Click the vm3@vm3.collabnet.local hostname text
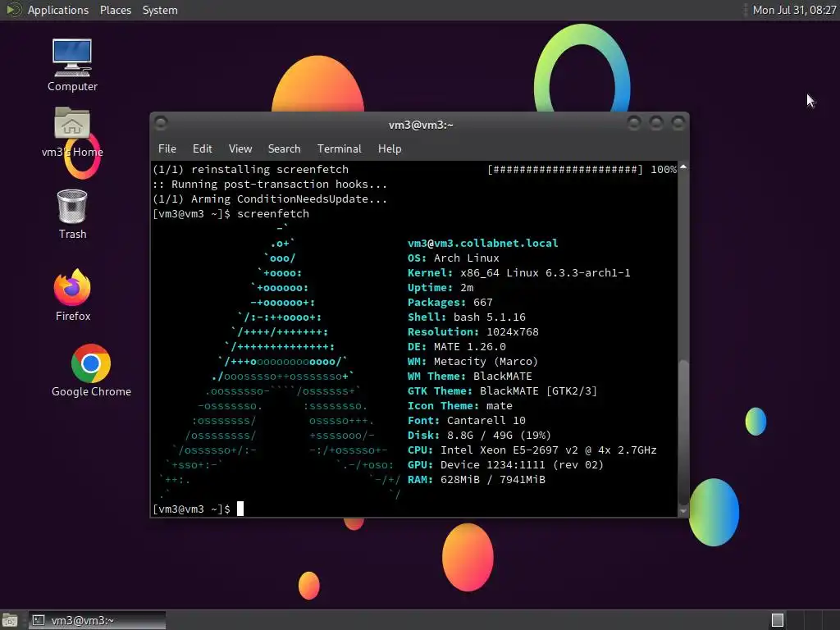 click(482, 243)
